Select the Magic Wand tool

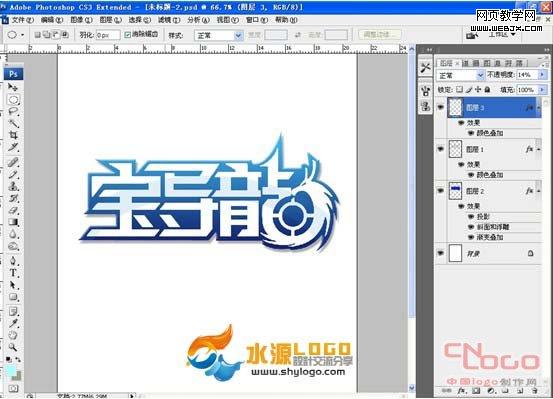pyautogui.click(x=13, y=123)
